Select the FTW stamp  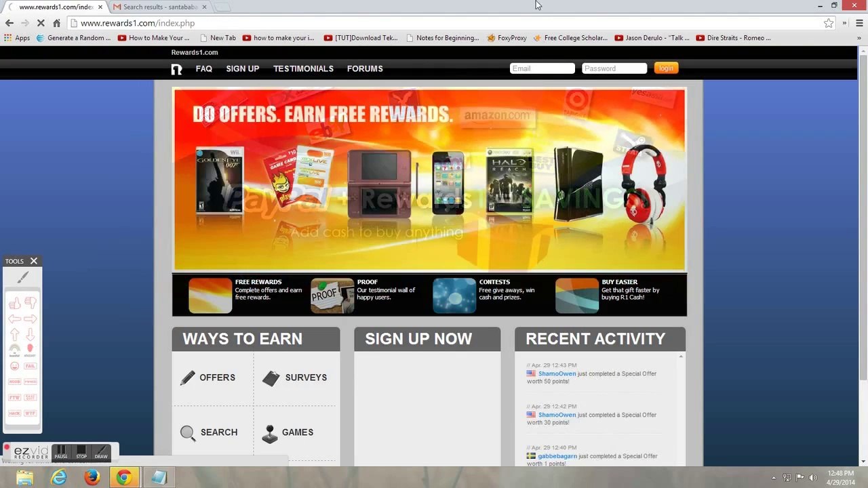click(15, 397)
